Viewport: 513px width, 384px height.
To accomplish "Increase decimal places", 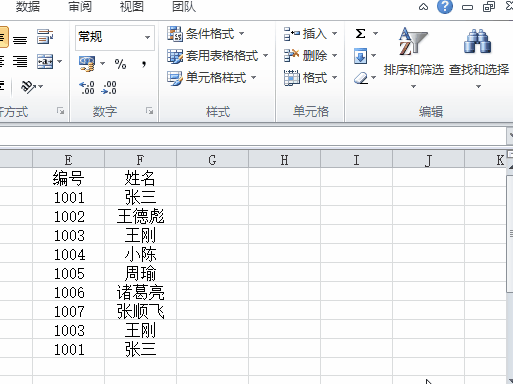I will 87,88.
